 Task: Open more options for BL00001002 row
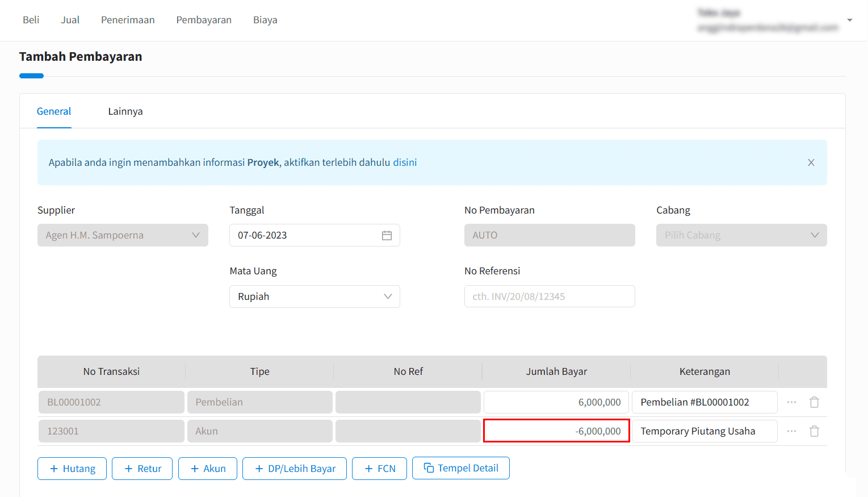791,402
